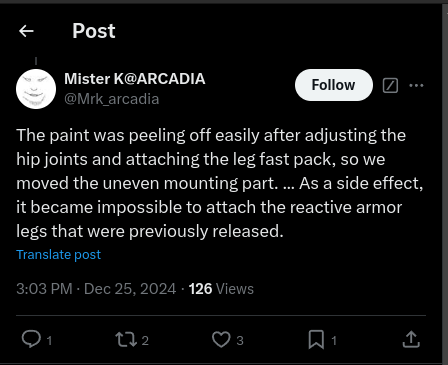Click the repost count number 2
This screenshot has height=365, width=448.
(x=145, y=340)
